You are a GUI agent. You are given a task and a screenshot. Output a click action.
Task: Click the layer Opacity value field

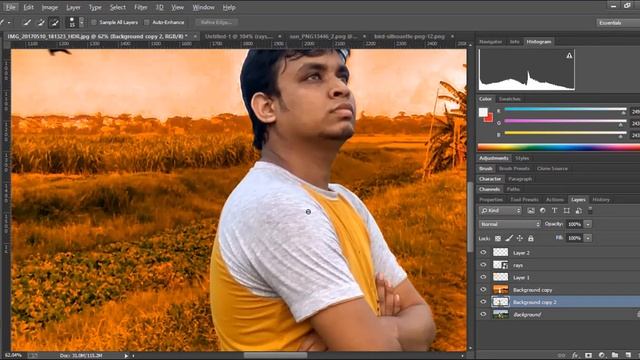click(574, 224)
